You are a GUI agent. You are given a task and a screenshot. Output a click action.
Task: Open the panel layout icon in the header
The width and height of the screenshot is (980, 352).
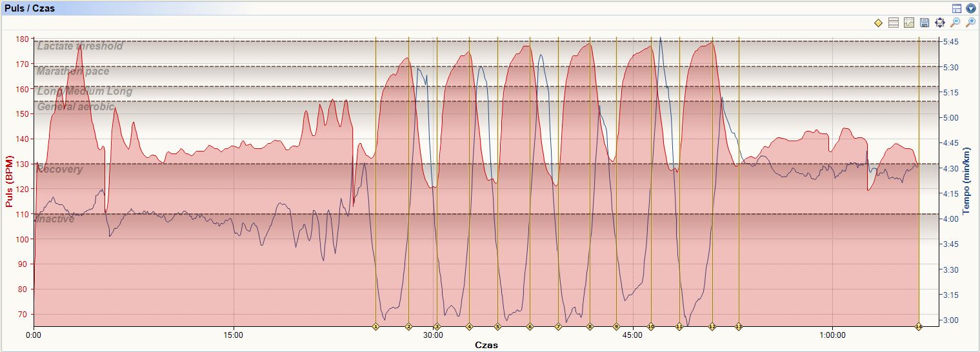(x=957, y=8)
